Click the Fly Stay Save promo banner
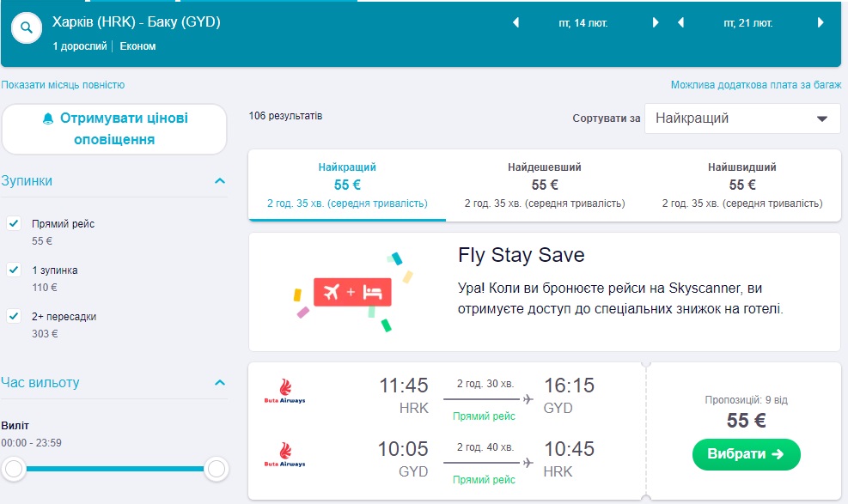Viewport: 848px width, 504px height. tap(544, 292)
